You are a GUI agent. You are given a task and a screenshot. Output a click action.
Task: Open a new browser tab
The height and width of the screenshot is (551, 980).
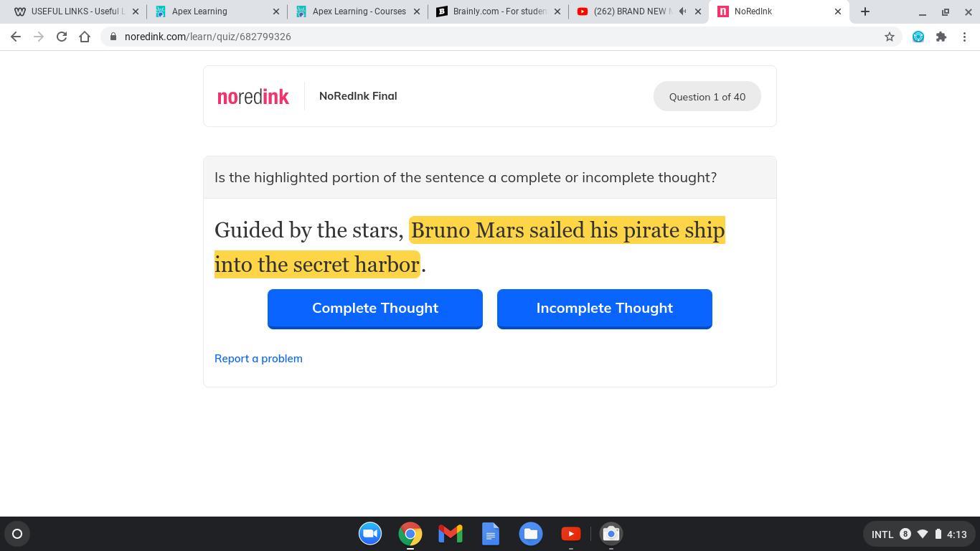(865, 11)
